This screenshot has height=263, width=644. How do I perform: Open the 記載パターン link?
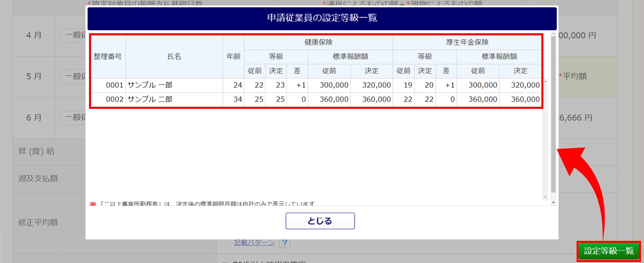point(254,243)
